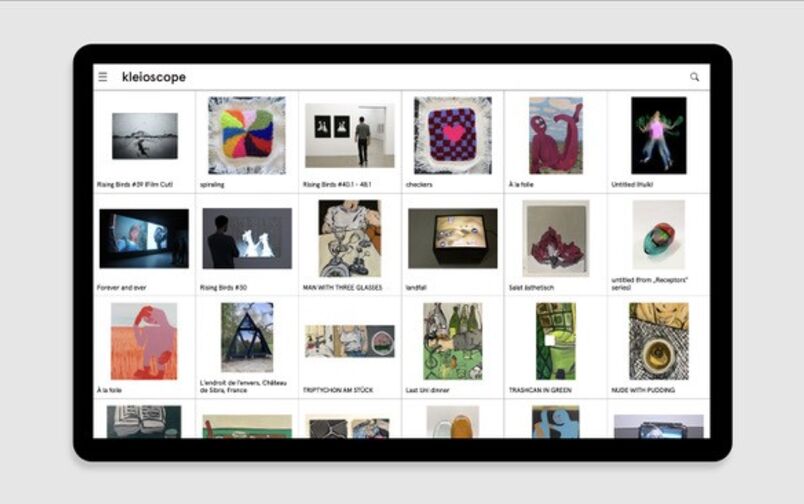Open the red figure À la folie painting
804x504 pixels.
556,135
